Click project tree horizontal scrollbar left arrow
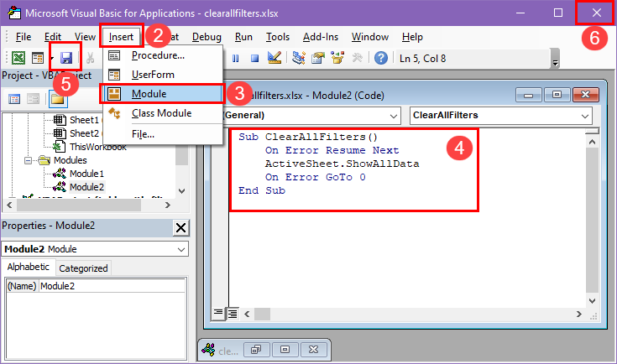Screen dimensions: 617x364 [9, 205]
